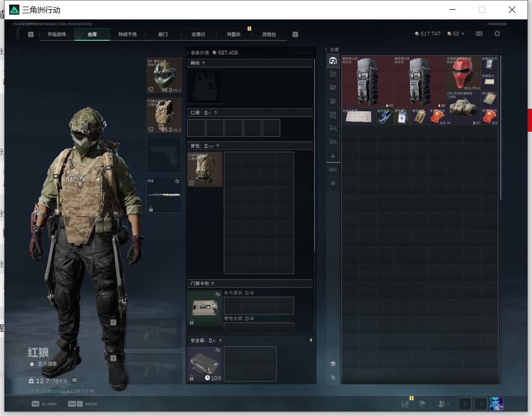Screen dimensions: 532x416
Task: Click the stack-organize icon in warehouse sidebar
Action: pos(333,364)
